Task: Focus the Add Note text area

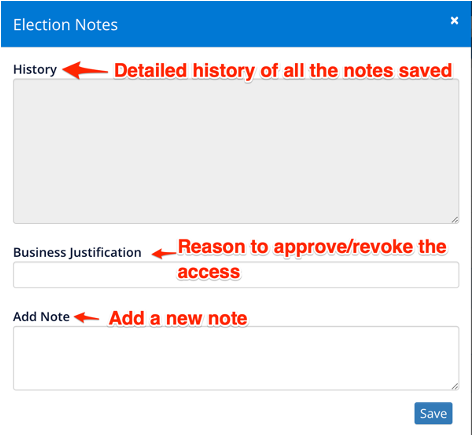Action: coord(236,358)
